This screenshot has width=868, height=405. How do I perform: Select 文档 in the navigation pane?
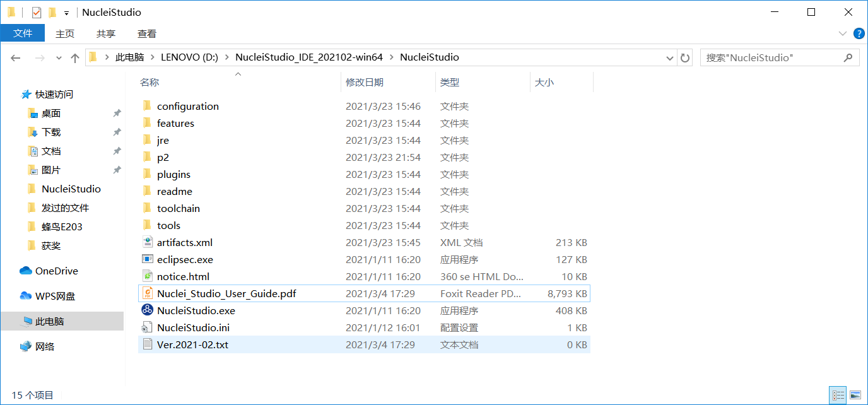click(51, 151)
